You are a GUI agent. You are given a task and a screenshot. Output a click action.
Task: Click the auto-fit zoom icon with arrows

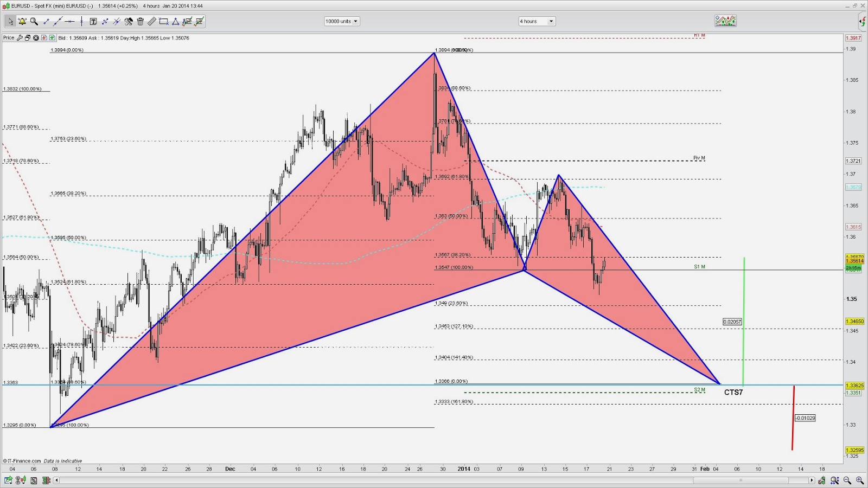coord(835,480)
